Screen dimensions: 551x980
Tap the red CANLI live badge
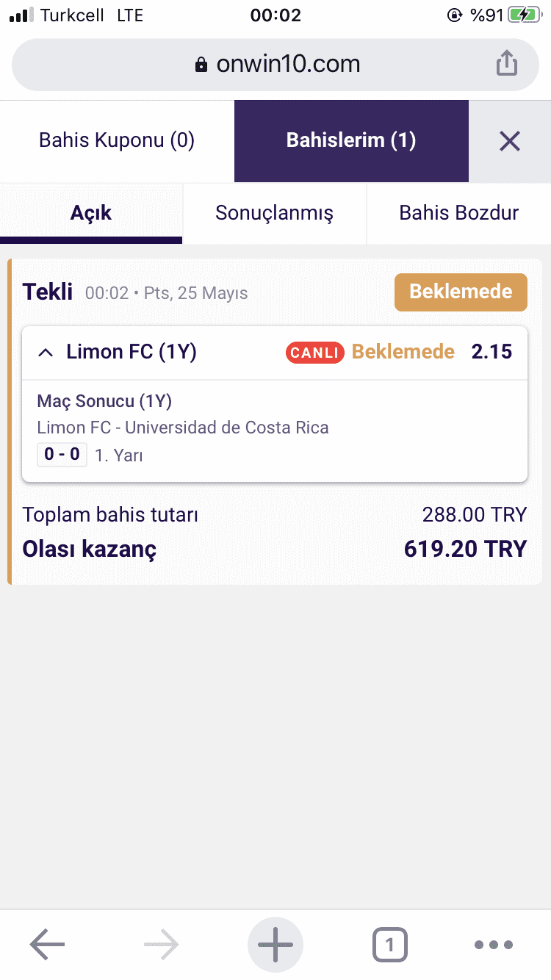click(315, 353)
